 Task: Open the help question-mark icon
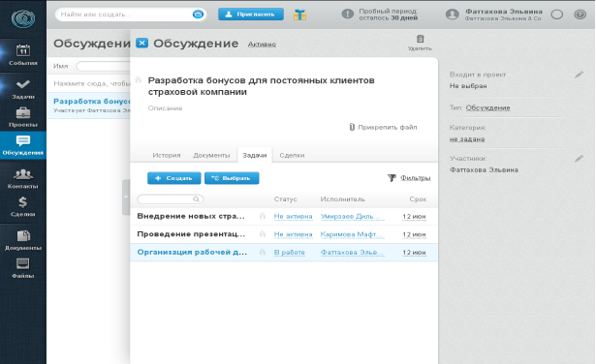pos(580,15)
